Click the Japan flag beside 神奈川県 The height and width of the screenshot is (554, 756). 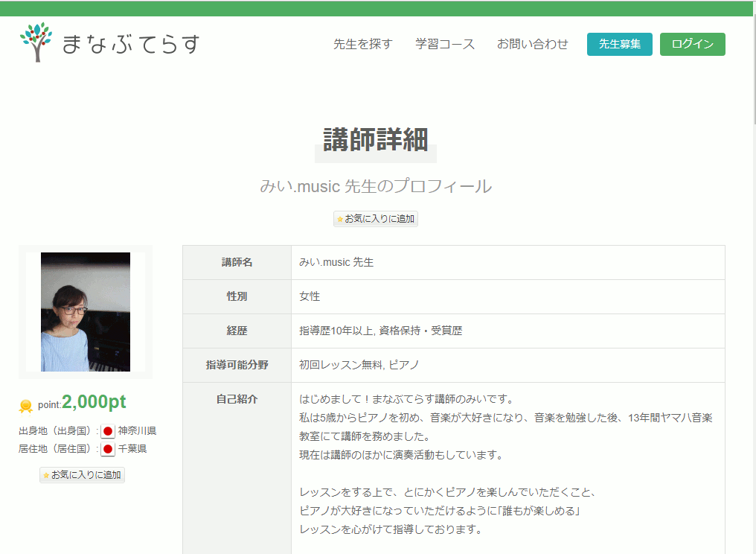pyautogui.click(x=108, y=431)
